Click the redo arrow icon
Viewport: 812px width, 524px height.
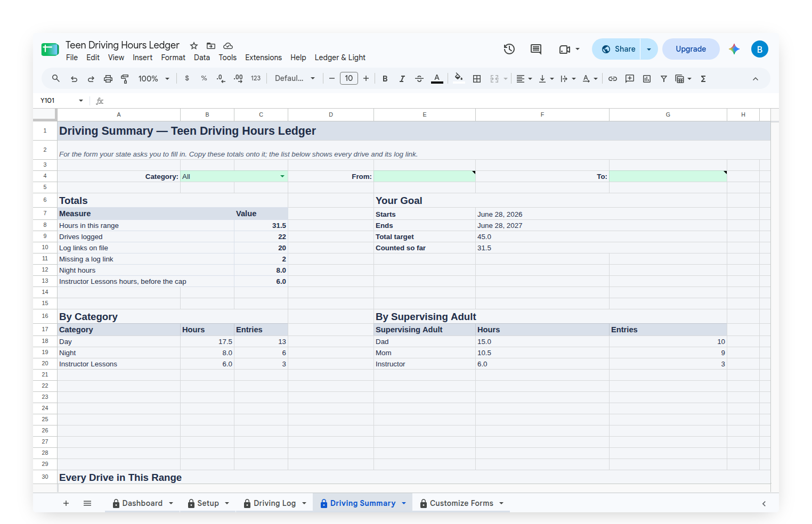pyautogui.click(x=91, y=79)
